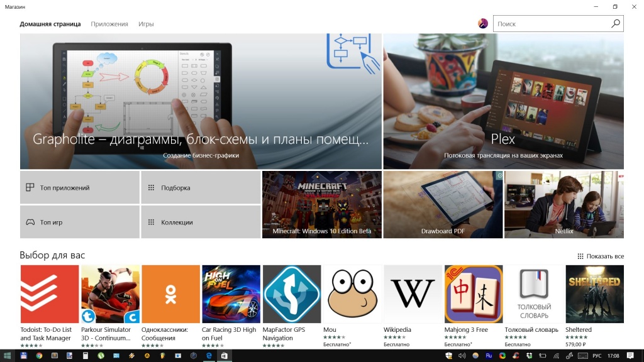Screen dimensions: 644x362
Task: Open the Netflix tile
Action: coord(564,204)
